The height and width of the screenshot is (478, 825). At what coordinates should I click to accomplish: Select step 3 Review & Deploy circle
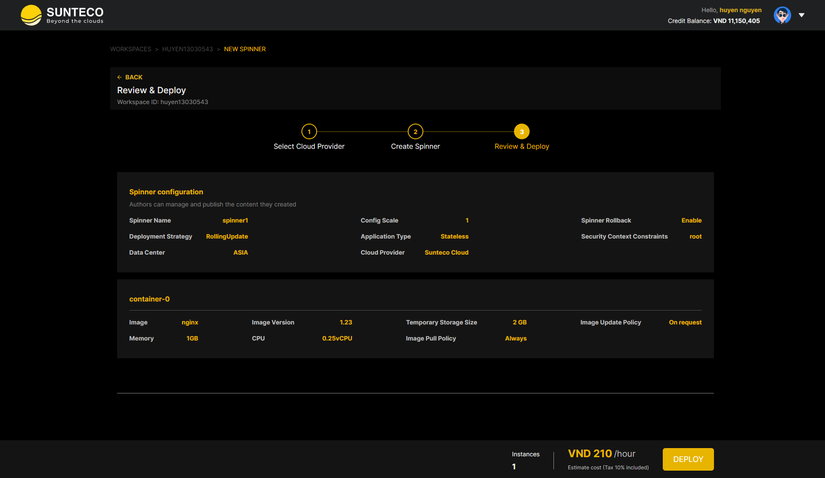[x=521, y=132]
